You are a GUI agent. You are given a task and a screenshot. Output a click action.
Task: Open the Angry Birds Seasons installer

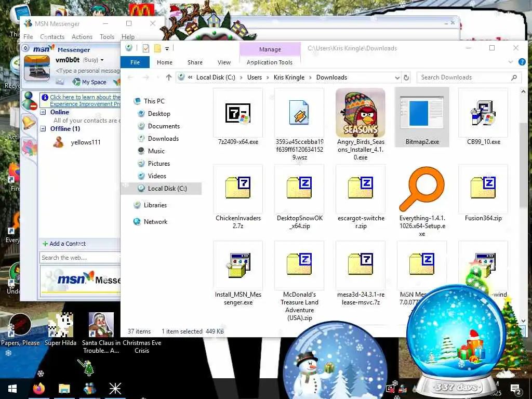[361, 124]
